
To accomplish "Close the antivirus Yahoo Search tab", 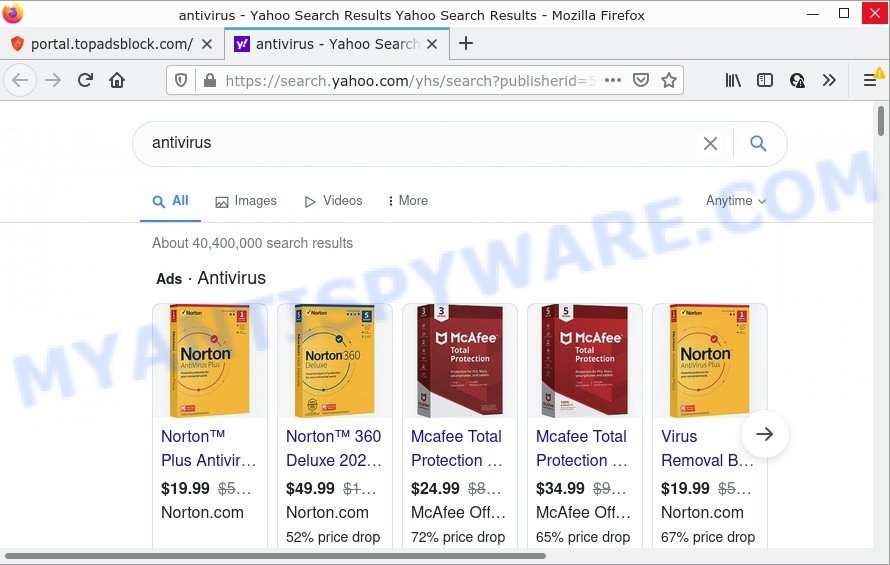I will coord(432,44).
